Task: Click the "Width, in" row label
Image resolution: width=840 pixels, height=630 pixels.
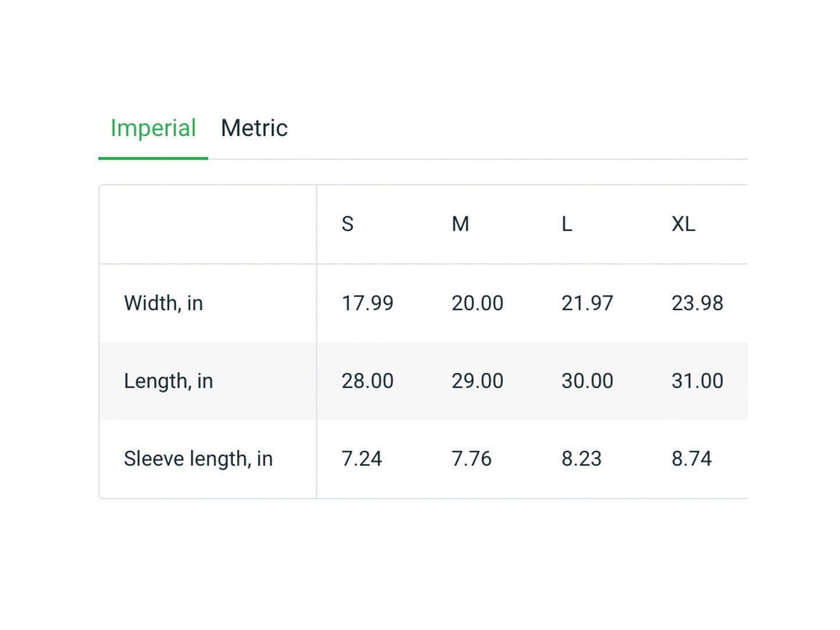Action: [x=163, y=303]
